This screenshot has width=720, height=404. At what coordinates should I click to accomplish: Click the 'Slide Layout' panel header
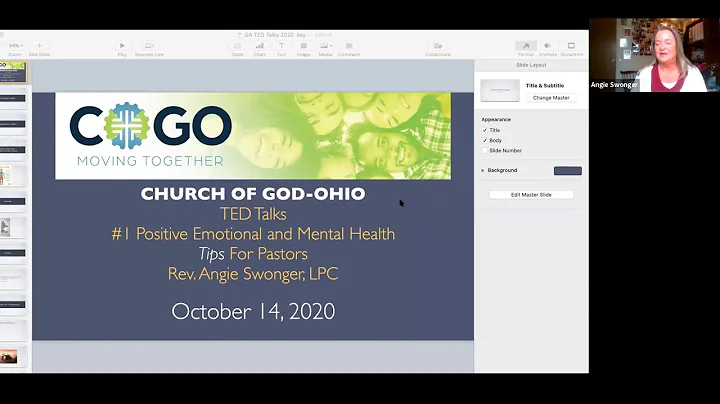point(531,65)
